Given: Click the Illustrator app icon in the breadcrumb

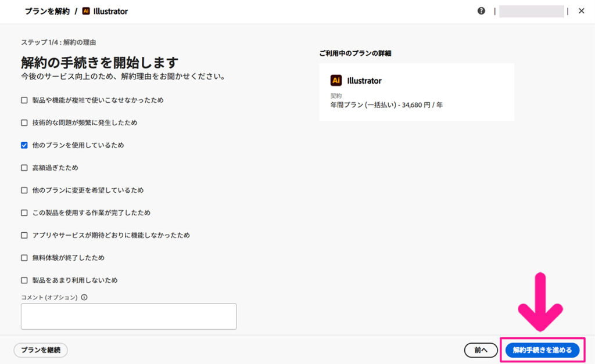Looking at the screenshot, I should [x=85, y=10].
